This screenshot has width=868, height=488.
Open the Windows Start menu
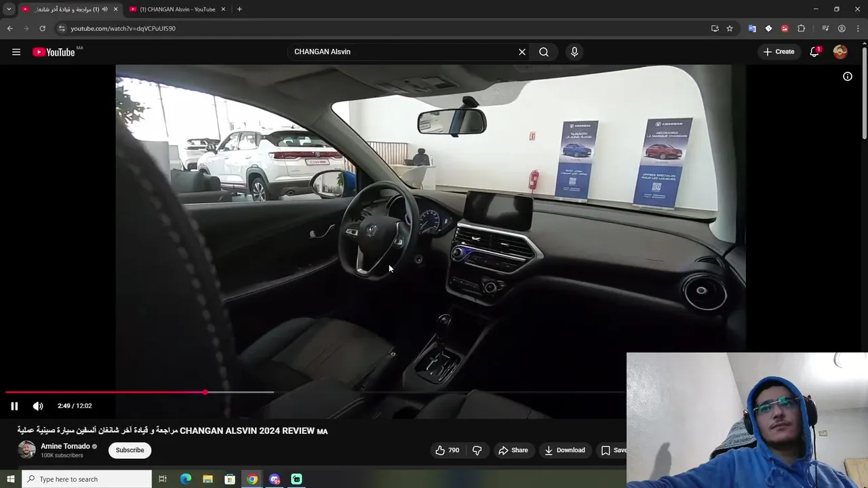point(10,479)
